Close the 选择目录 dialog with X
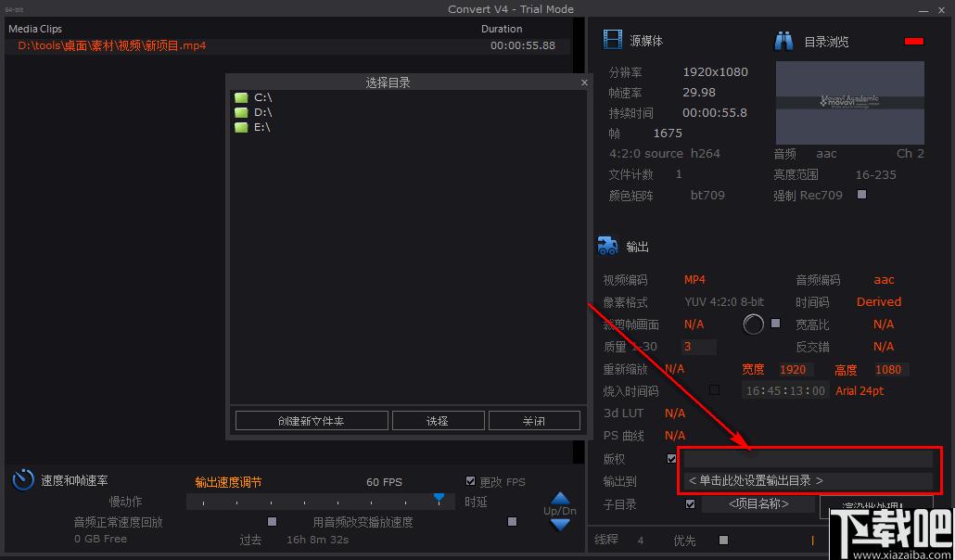The width and height of the screenshot is (955, 560). [584, 83]
